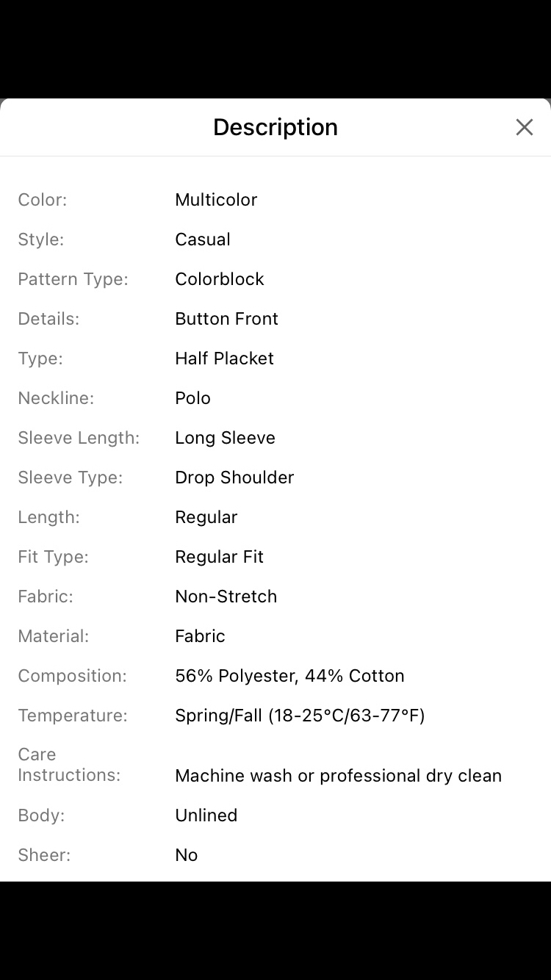Viewport: 551px width, 980px height.
Task: Click the X icon at top right
Action: click(524, 126)
